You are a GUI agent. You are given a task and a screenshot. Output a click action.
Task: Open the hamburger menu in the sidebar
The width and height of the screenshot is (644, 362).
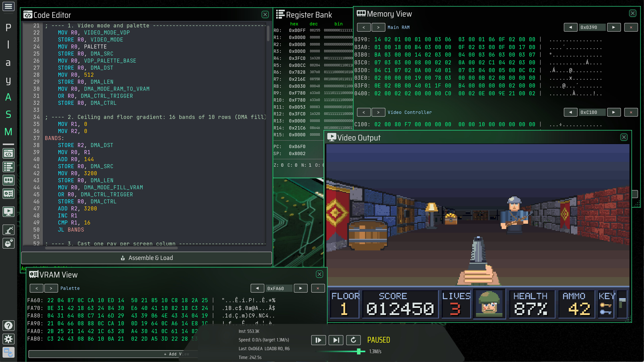click(x=8, y=6)
